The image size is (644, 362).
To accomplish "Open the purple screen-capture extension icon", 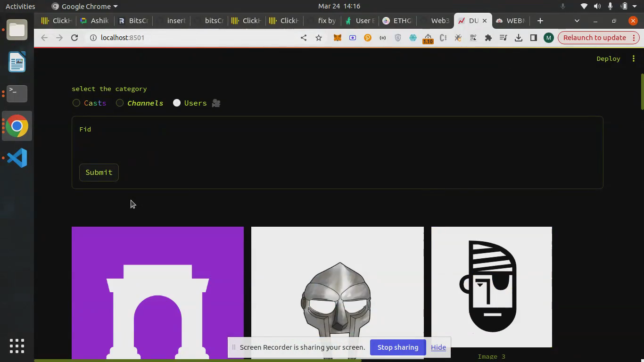I will click(x=353, y=38).
